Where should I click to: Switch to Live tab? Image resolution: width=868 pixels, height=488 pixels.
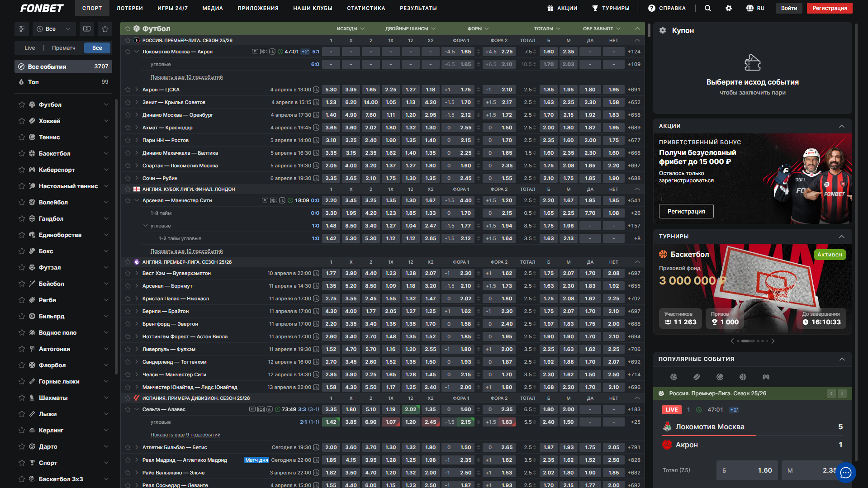(x=30, y=48)
